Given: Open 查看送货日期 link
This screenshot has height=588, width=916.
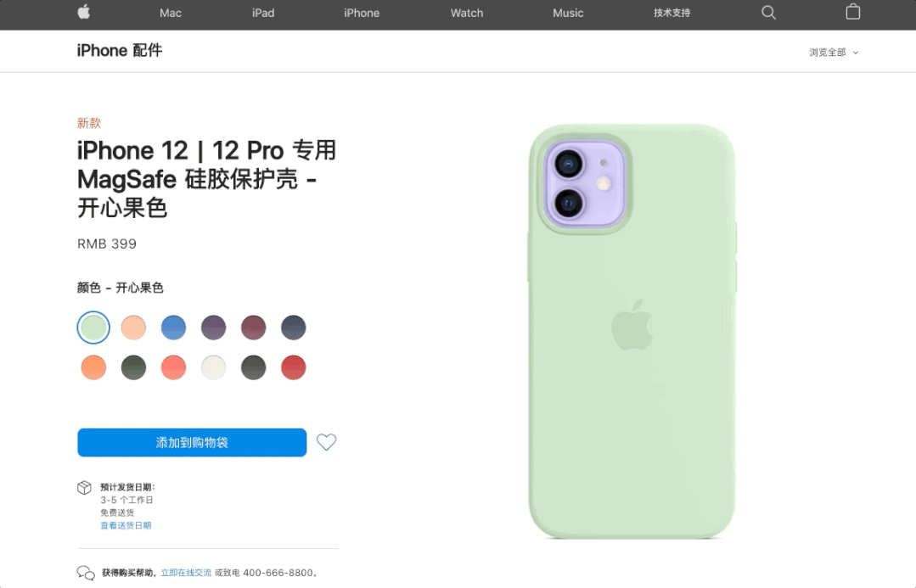Looking at the screenshot, I should click(x=126, y=525).
